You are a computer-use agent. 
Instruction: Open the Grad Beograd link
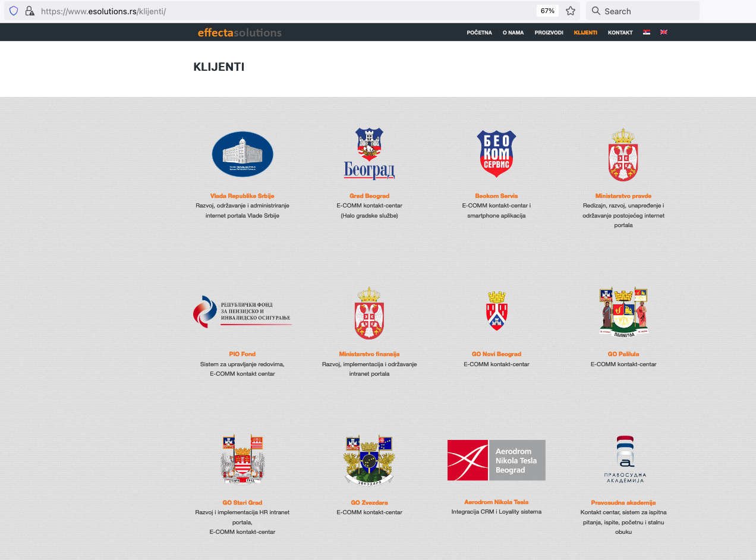tap(369, 196)
